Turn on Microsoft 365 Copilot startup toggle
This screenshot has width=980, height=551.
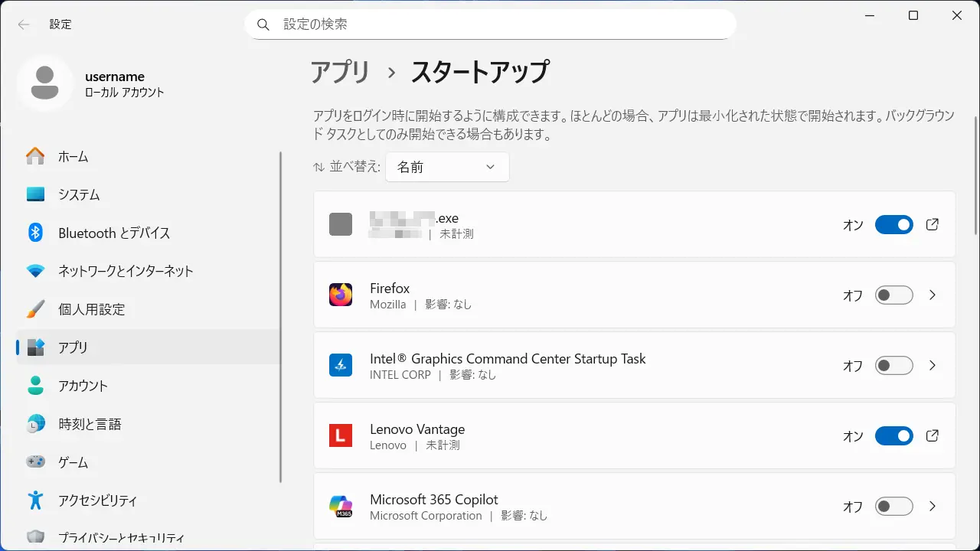[893, 507]
